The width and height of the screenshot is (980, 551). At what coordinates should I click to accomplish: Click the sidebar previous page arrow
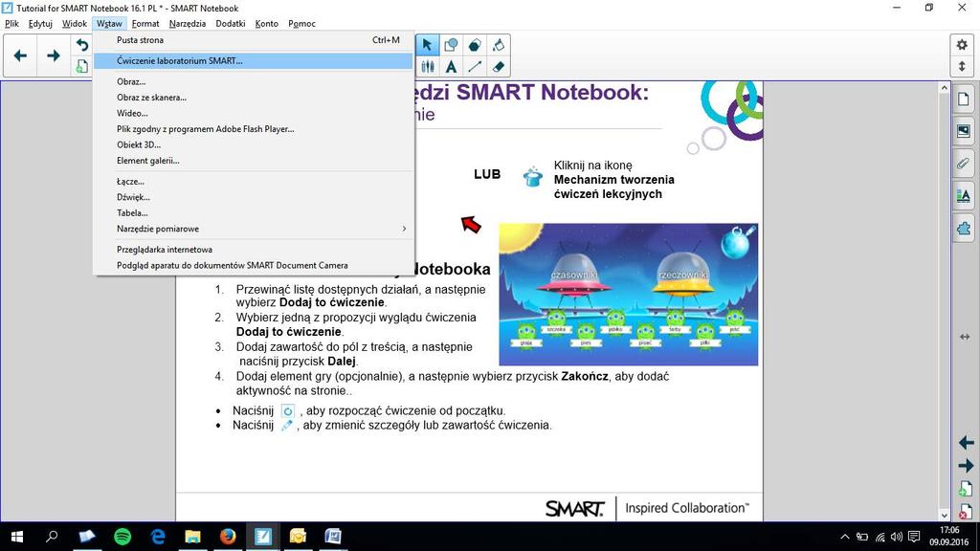click(x=966, y=443)
